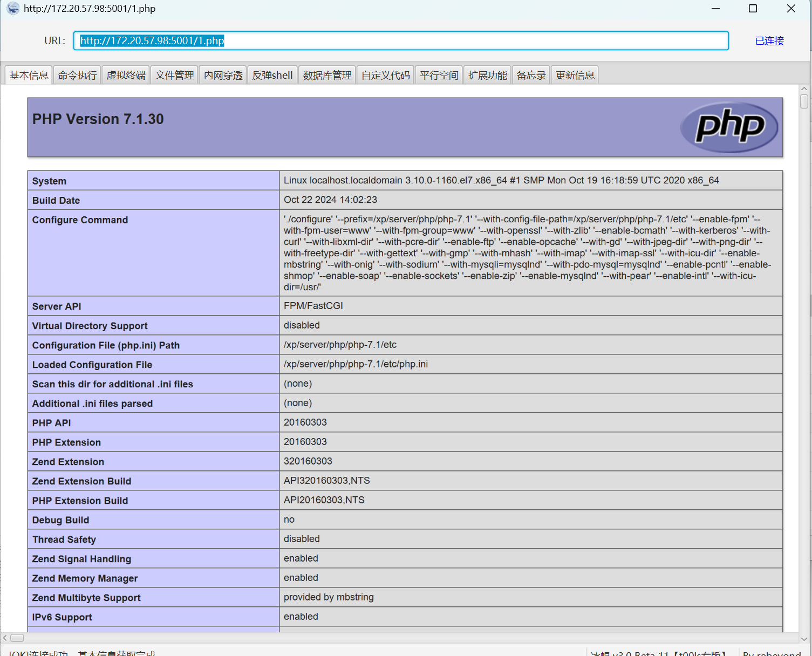812x656 pixels.
Task: Click the Behinder app icon in title bar
Action: 13,9
